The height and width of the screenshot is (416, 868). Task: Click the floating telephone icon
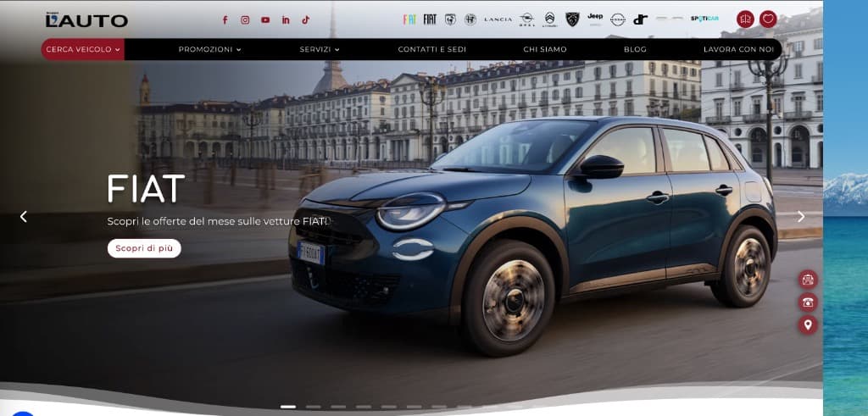[x=808, y=302]
